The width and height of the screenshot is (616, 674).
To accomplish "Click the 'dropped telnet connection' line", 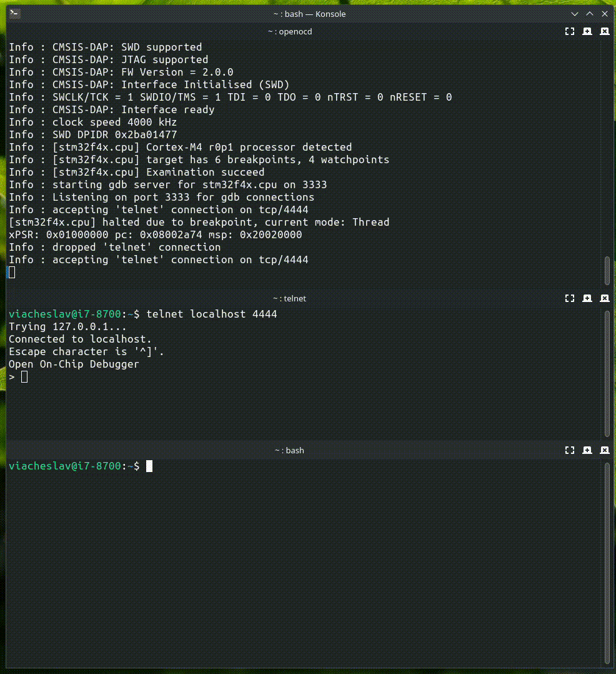I will [115, 247].
